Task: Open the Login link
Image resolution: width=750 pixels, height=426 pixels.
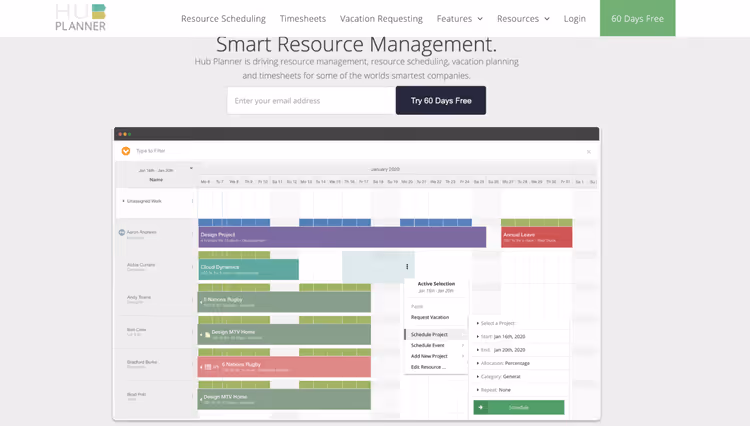Action: [574, 19]
